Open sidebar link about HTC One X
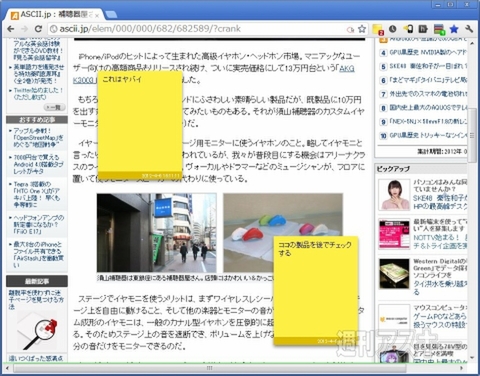 coord(37,194)
